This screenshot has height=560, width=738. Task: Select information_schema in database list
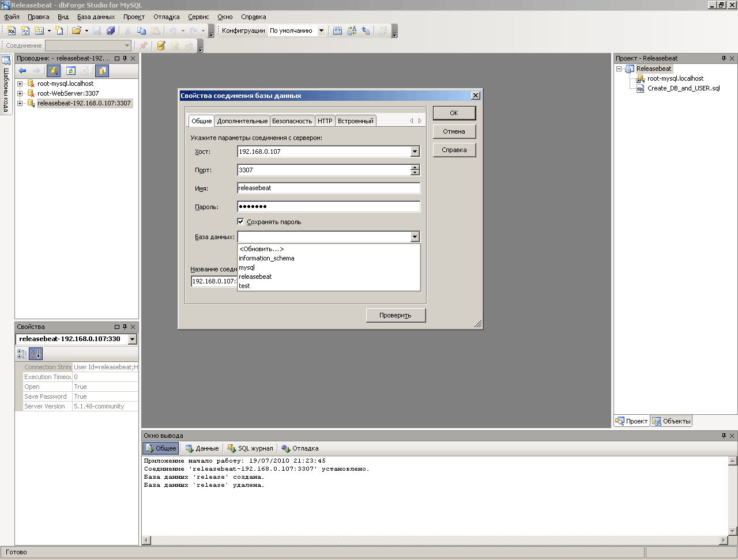329,258
